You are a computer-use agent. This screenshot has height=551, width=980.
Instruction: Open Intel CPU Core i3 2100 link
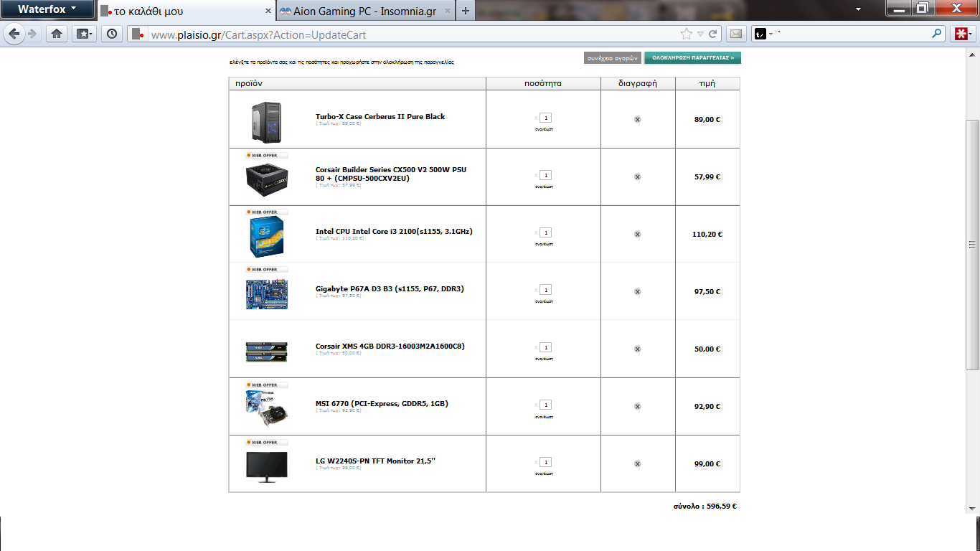394,231
